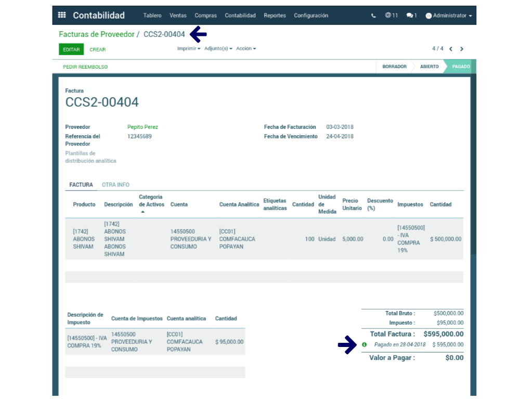
Task: Open the Ventas menu
Action: coord(178,16)
